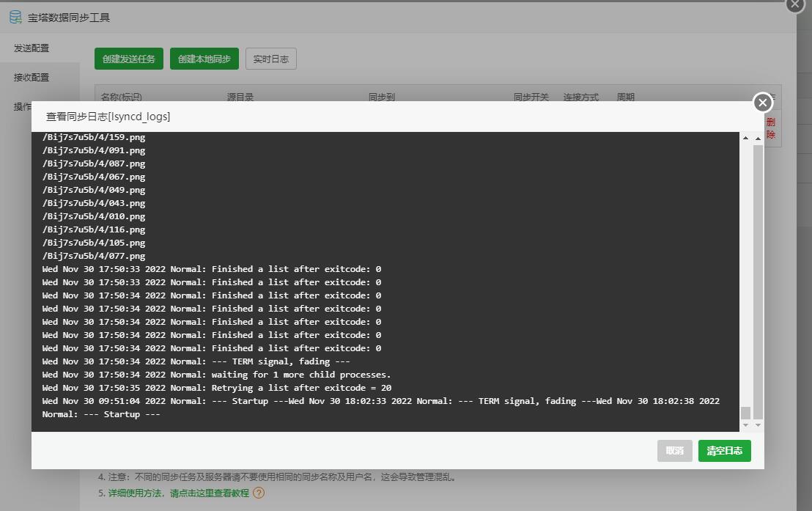812x511 pixels.
Task: Click the 周期 column header
Action: click(626, 97)
